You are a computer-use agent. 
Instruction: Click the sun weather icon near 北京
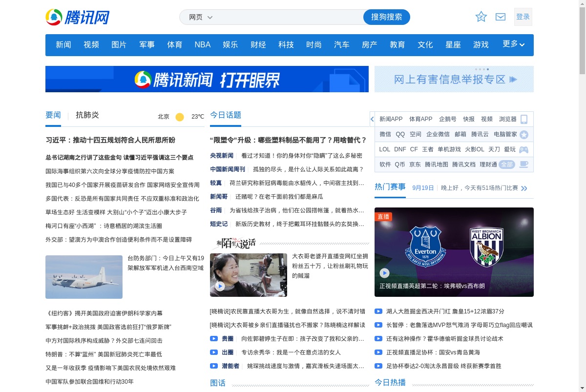[180, 117]
